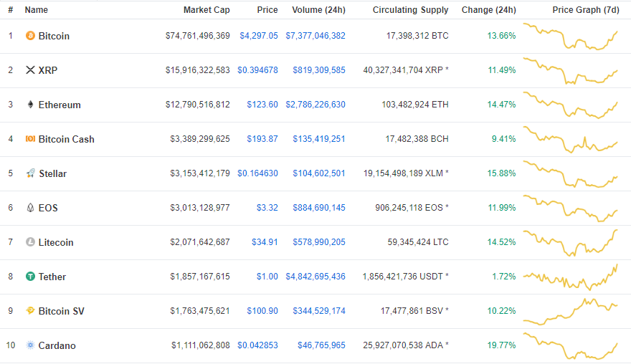The image size is (631, 364).
Task: Click Litecoin volume $578,990,205
Action: [319, 242]
